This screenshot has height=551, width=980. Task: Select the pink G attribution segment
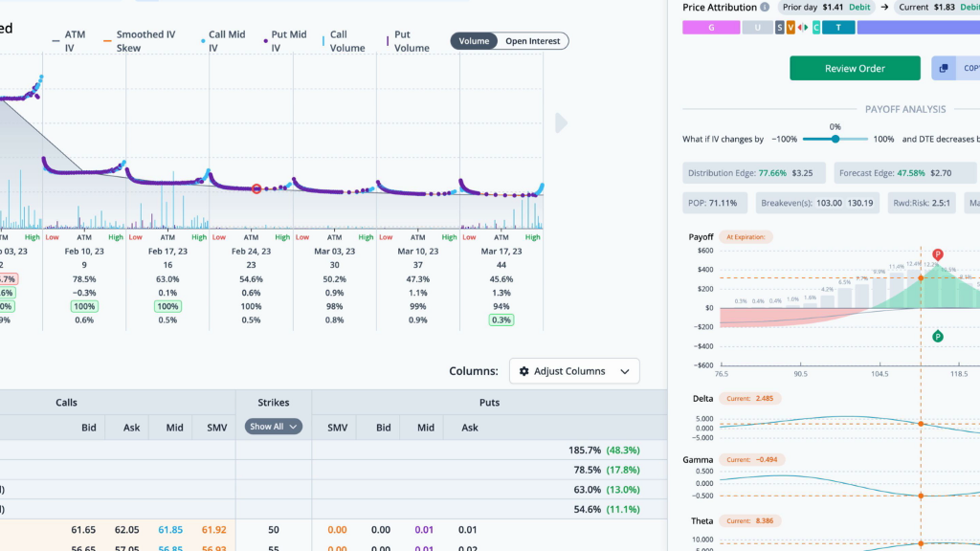click(x=711, y=28)
